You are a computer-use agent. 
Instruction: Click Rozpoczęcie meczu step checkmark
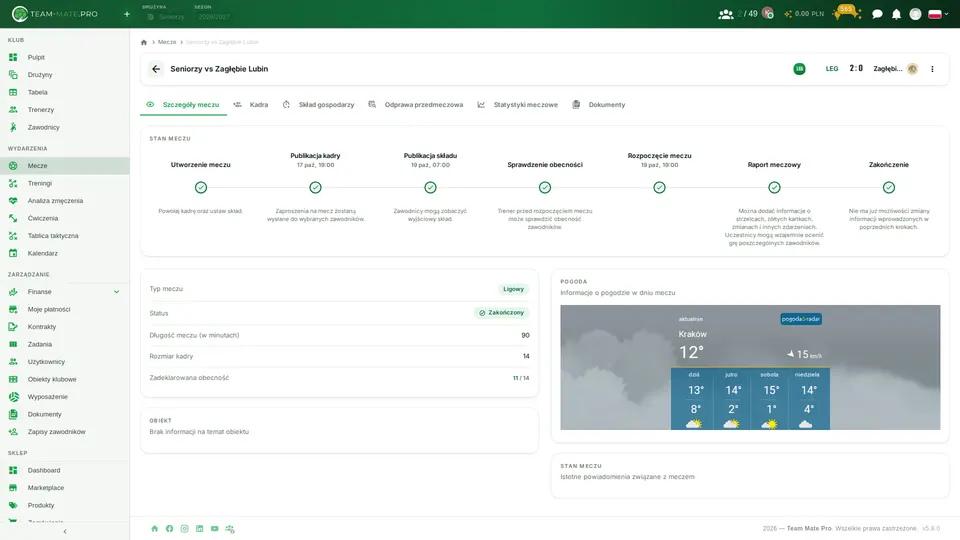[x=659, y=187]
